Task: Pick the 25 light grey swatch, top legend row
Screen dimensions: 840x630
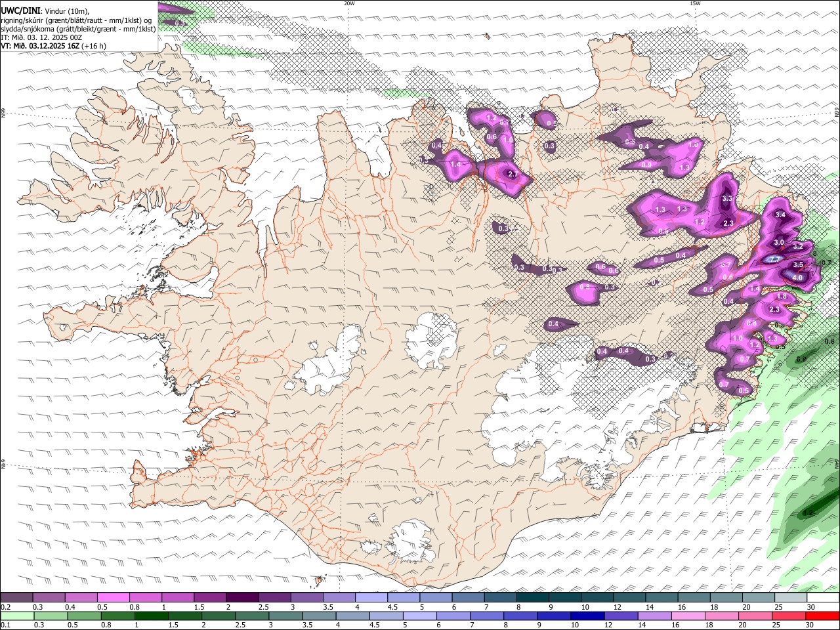Action: 791,598
